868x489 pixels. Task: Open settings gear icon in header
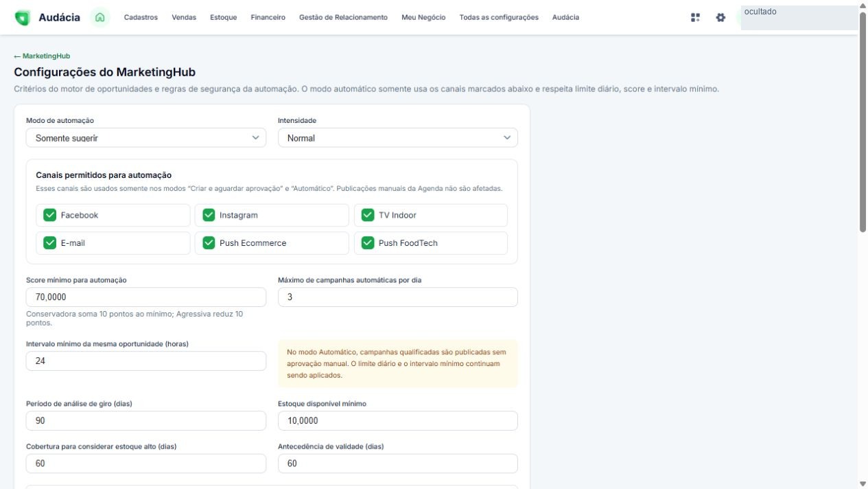(x=720, y=17)
